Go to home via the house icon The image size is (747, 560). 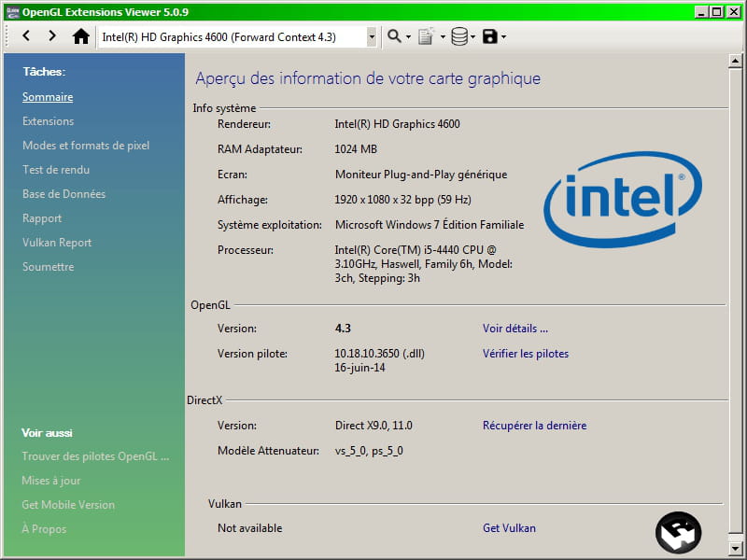(x=81, y=36)
